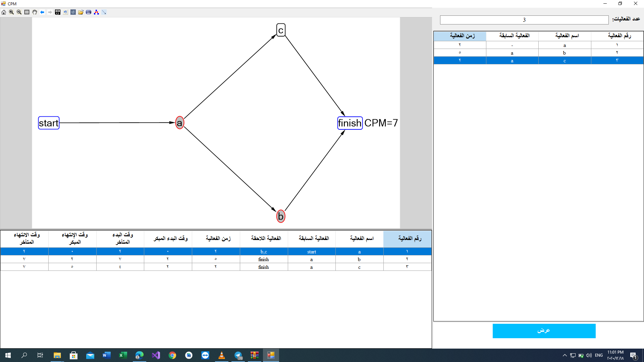The width and height of the screenshot is (644, 362).
Task: Click the activities count input field
Action: pos(524,20)
